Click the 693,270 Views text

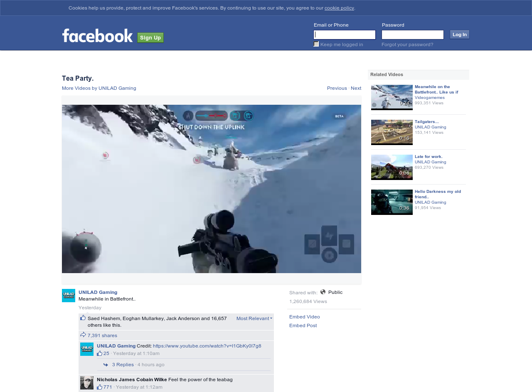(429, 168)
